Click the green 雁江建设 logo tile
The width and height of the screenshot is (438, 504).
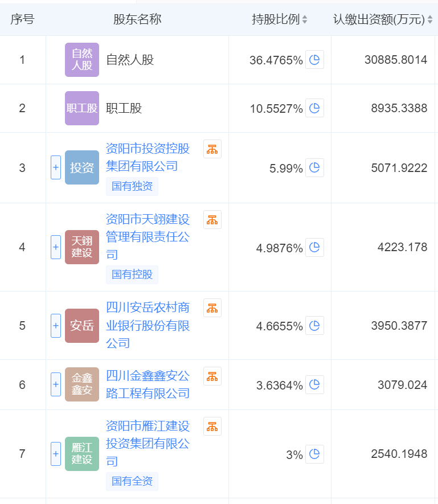pyautogui.click(x=82, y=454)
